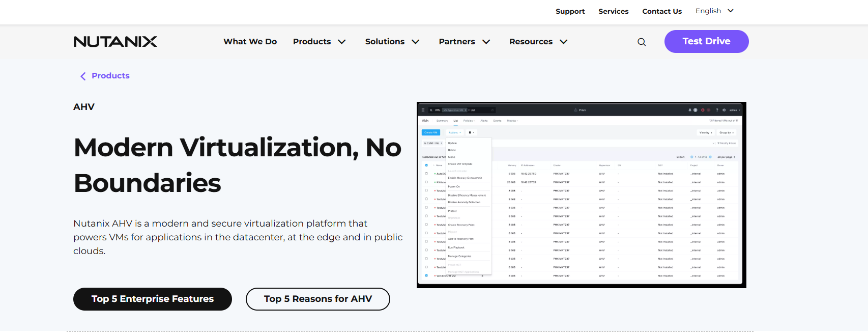Expand the Resources navigation menu
Screen dimensions: 868x334
click(x=538, y=42)
